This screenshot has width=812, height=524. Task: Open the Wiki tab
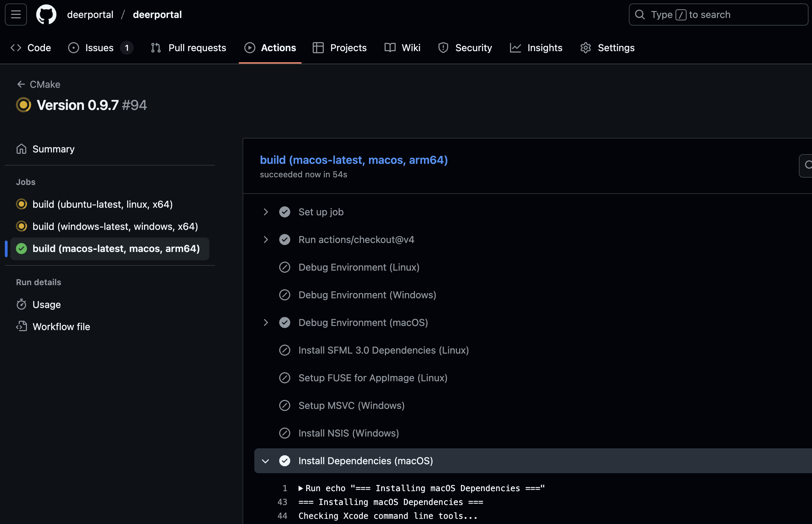[403, 48]
